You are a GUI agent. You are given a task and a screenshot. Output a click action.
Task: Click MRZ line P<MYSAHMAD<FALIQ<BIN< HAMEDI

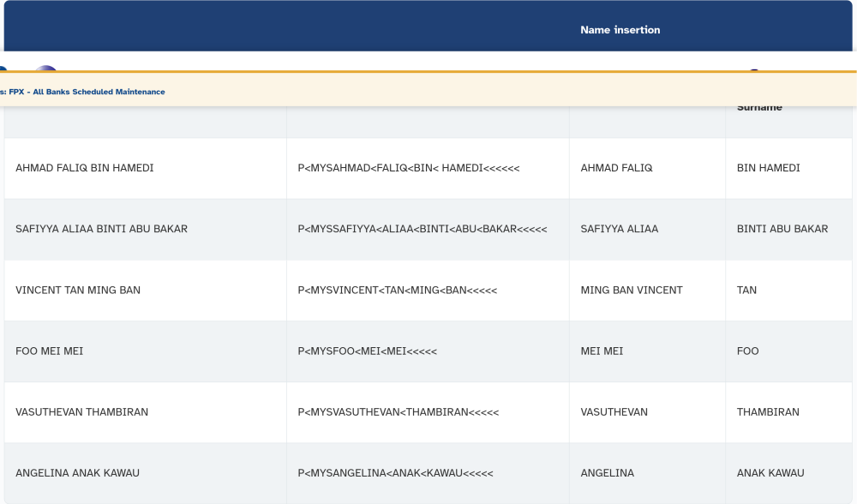408,168
